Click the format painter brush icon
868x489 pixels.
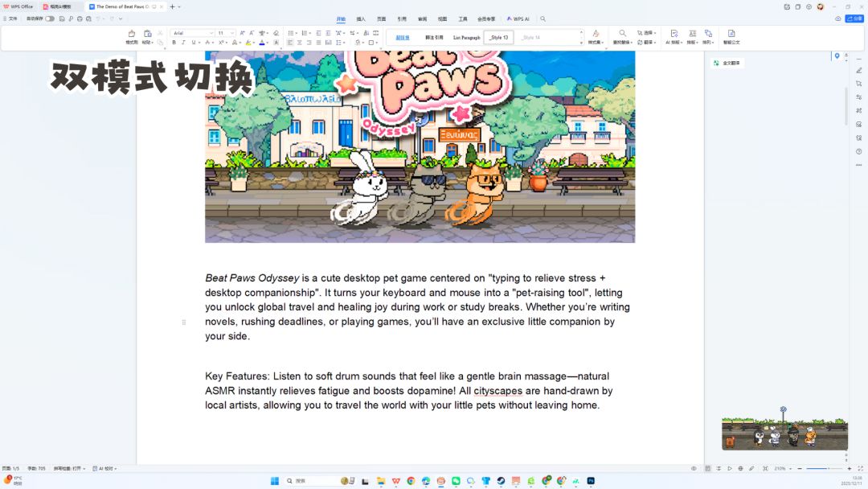click(x=131, y=34)
